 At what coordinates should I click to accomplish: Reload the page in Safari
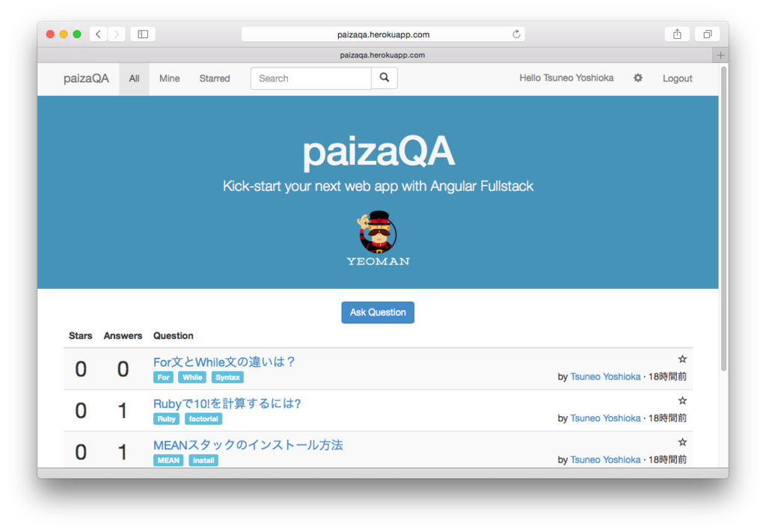click(516, 34)
